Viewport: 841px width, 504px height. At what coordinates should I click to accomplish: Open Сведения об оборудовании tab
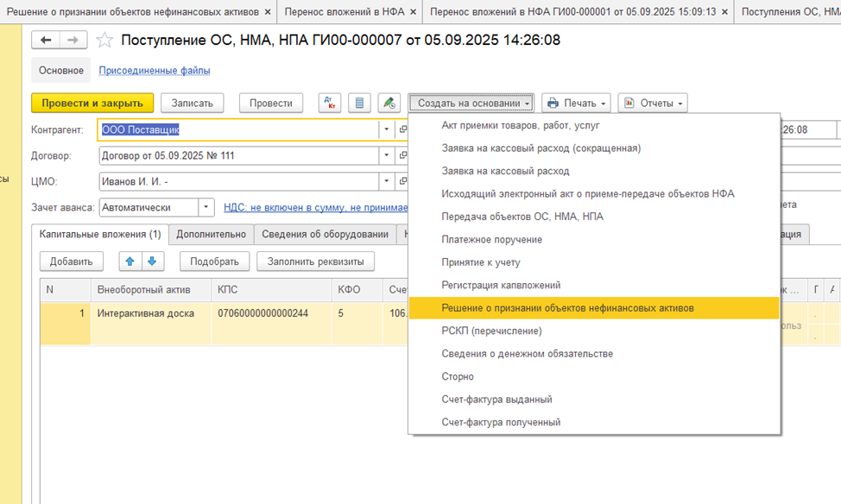325,234
